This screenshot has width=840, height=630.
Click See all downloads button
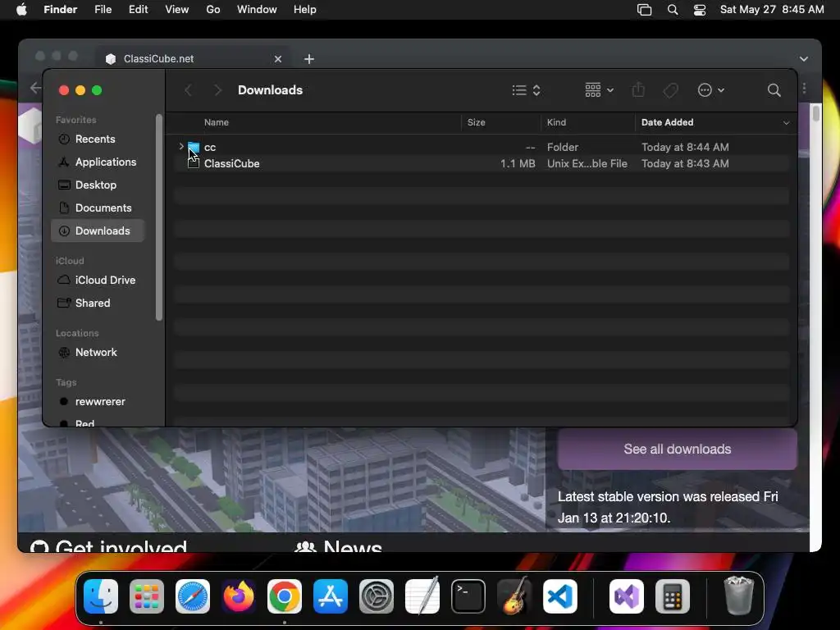pos(677,449)
